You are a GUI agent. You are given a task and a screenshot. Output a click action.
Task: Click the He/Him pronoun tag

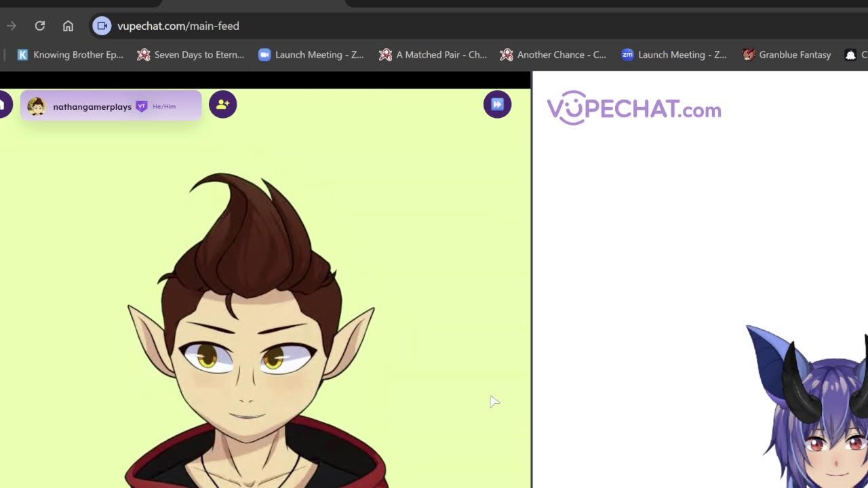[x=164, y=106]
